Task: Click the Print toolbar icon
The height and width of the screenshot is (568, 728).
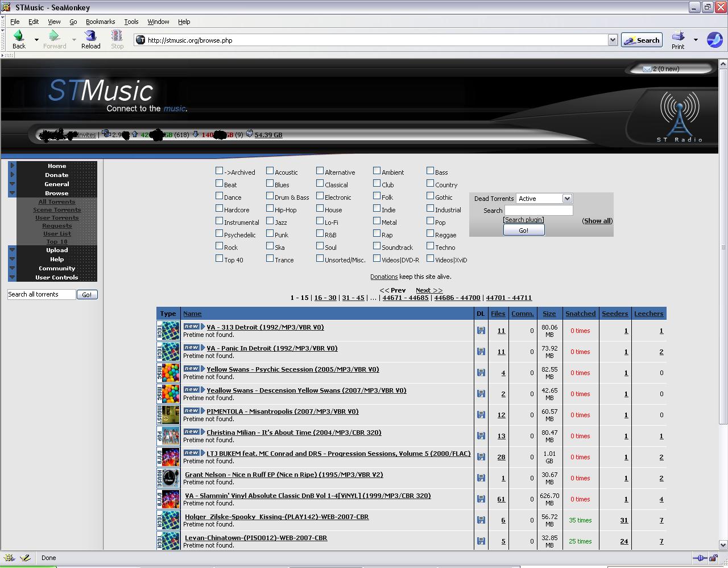Action: click(678, 36)
